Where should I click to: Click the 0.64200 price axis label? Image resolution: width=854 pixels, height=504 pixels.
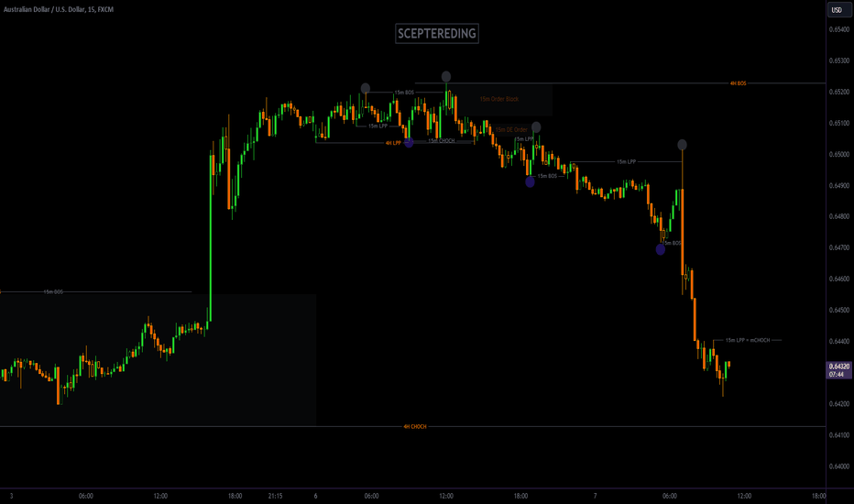tap(838, 404)
